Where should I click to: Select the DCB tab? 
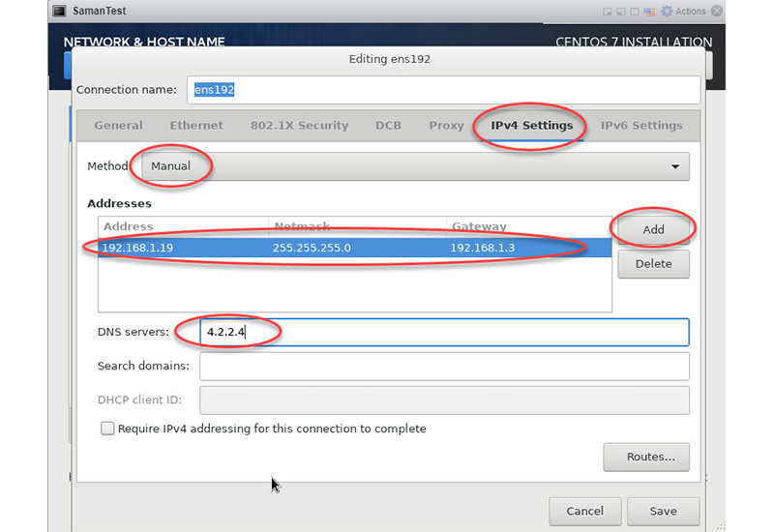pos(388,126)
